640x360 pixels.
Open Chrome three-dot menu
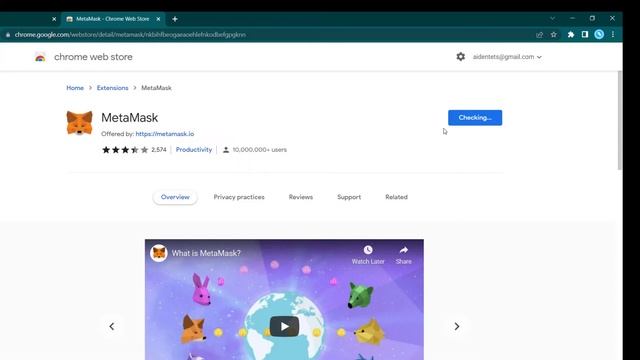[x=613, y=35]
